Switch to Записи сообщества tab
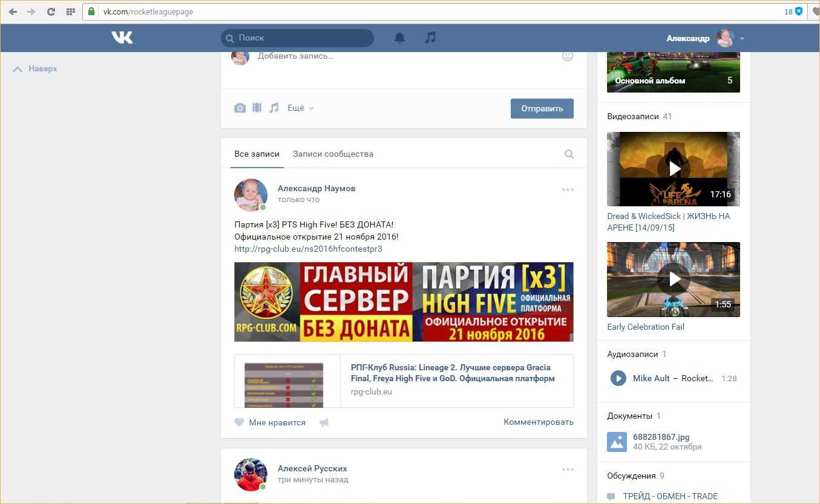This screenshot has height=504, width=820. point(333,154)
